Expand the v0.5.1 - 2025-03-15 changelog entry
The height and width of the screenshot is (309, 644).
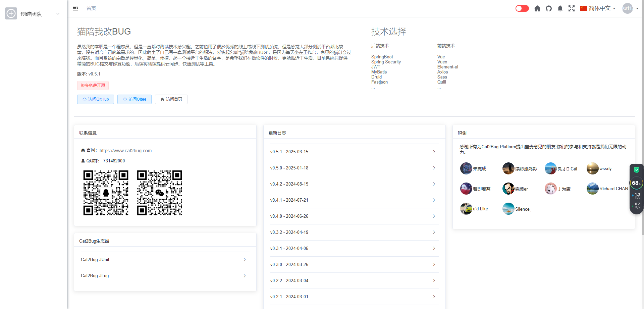coord(354,152)
